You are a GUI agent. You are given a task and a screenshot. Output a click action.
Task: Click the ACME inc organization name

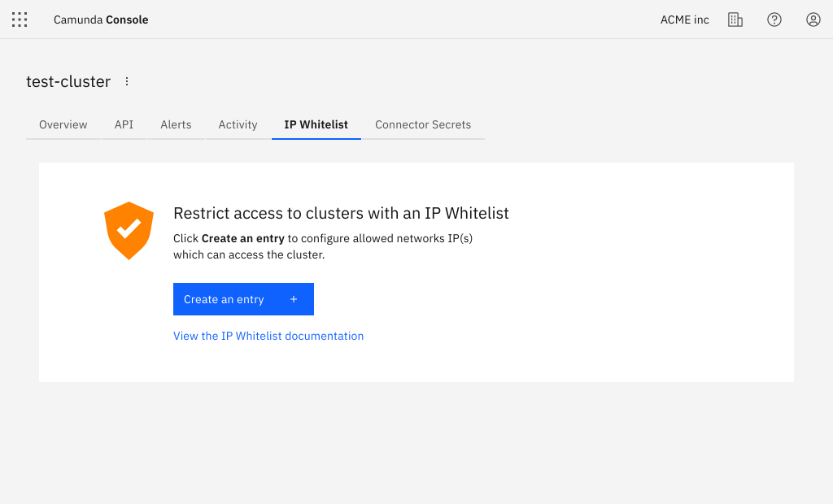[684, 20]
